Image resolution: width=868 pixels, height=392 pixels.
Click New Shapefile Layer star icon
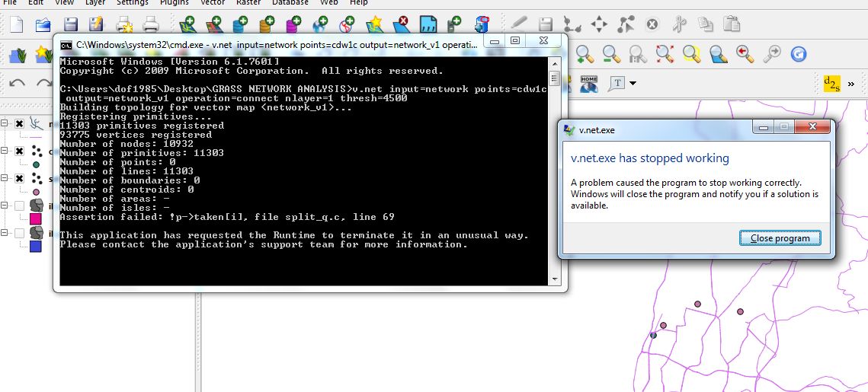point(375,24)
